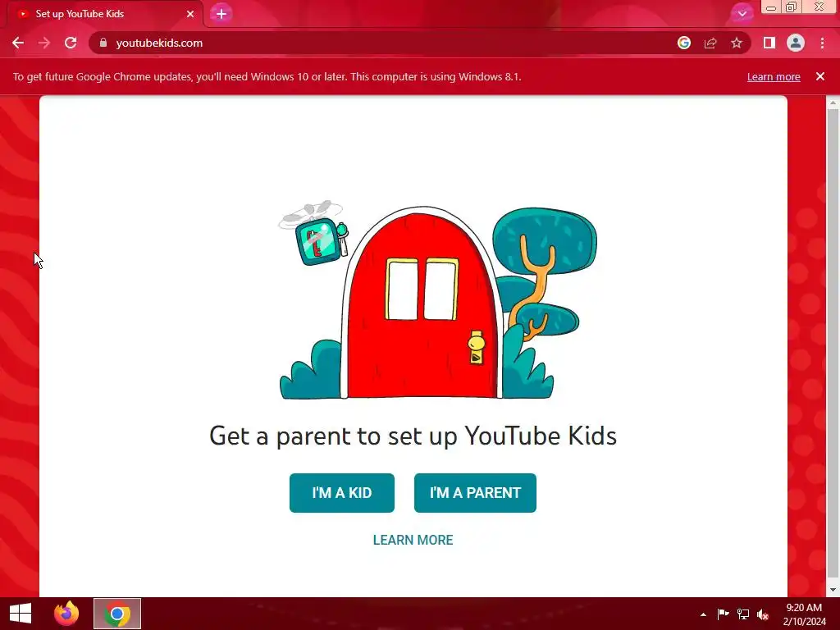840x630 pixels.
Task: Open the Chrome profile avatar
Action: click(x=796, y=43)
